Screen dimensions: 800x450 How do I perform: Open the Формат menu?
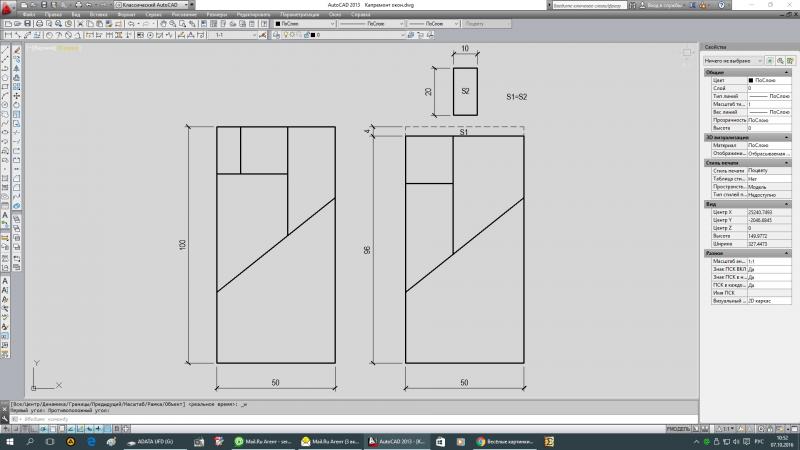coord(127,14)
